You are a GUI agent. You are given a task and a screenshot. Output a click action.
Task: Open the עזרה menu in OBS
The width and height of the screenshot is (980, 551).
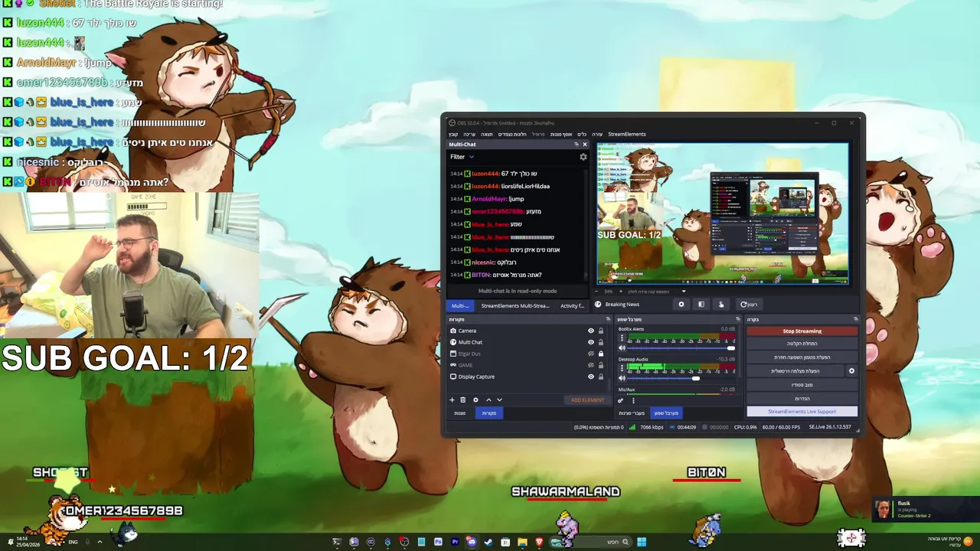click(x=597, y=134)
